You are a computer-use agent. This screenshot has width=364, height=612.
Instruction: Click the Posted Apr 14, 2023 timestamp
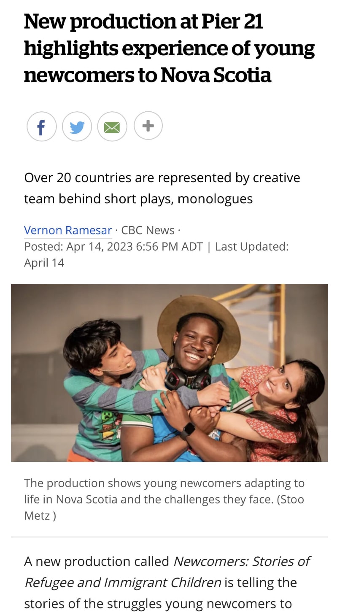click(113, 246)
